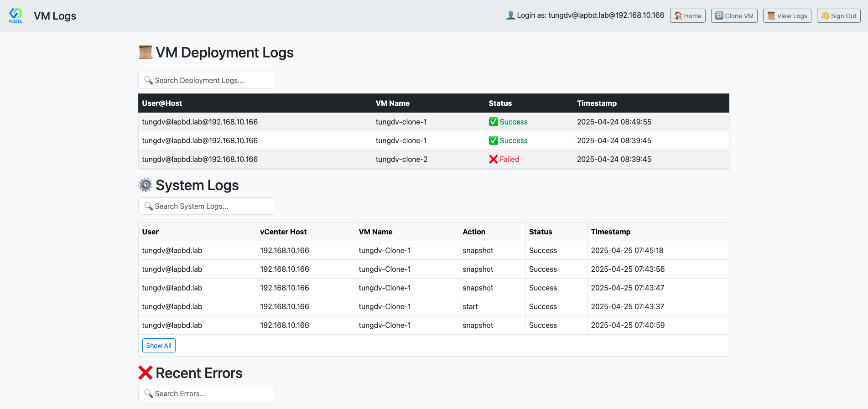Click into the Search Errors field

tap(212, 393)
